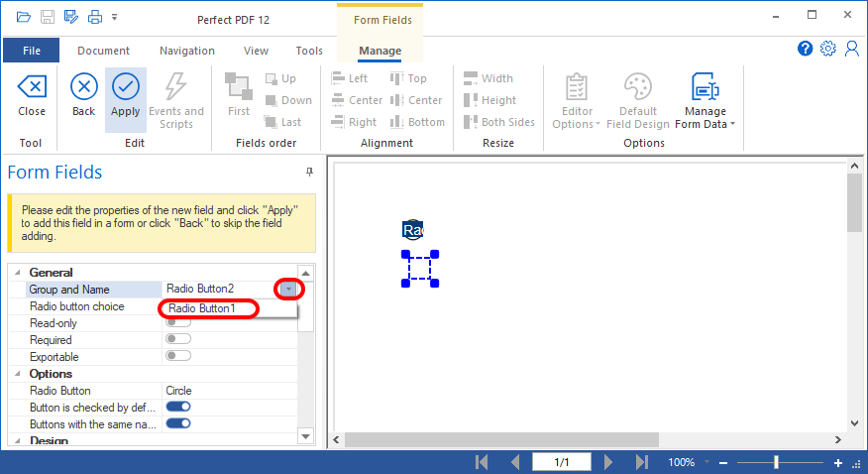This screenshot has width=868, height=474.
Task: Go to last page
Action: (642, 462)
